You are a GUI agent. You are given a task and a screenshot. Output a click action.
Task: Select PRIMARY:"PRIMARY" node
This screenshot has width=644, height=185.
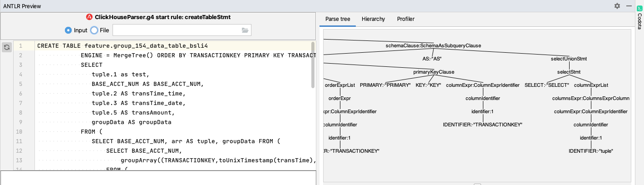click(x=385, y=85)
